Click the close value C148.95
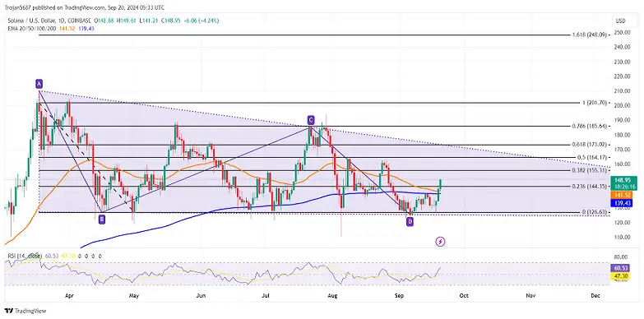The image size is (644, 319). [x=170, y=20]
